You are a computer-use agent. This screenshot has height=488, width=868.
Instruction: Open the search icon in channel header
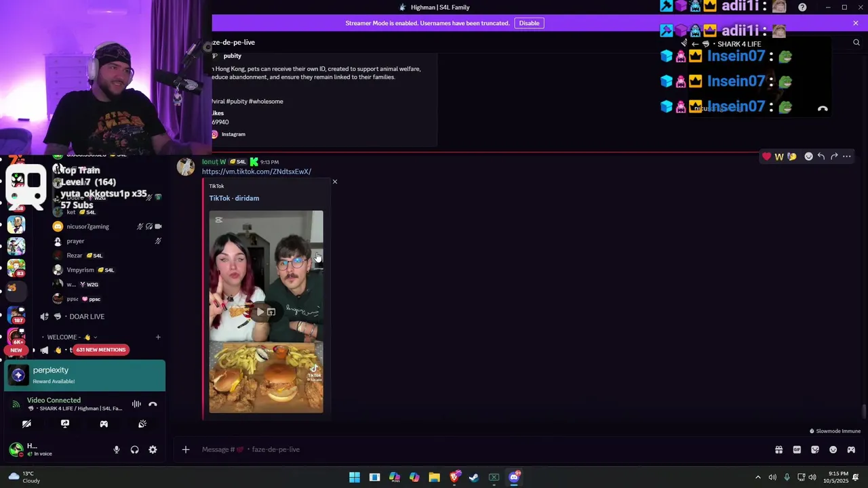pyautogui.click(x=856, y=42)
